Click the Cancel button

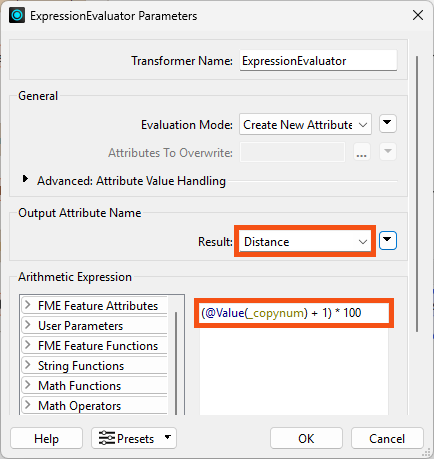387,438
